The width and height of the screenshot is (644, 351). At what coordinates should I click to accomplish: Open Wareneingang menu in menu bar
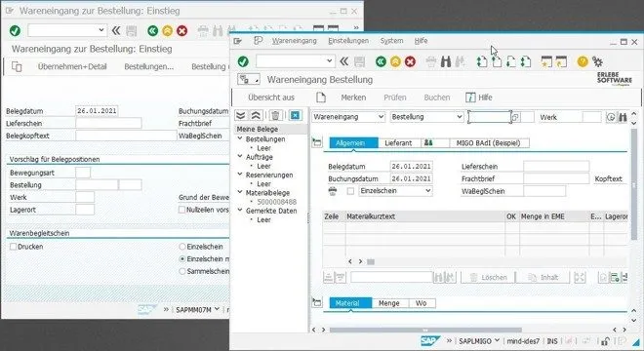click(x=295, y=41)
